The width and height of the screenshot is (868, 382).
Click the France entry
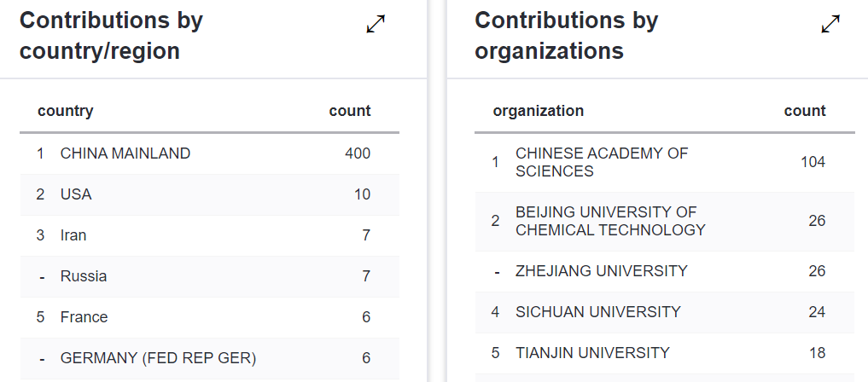[84, 317]
